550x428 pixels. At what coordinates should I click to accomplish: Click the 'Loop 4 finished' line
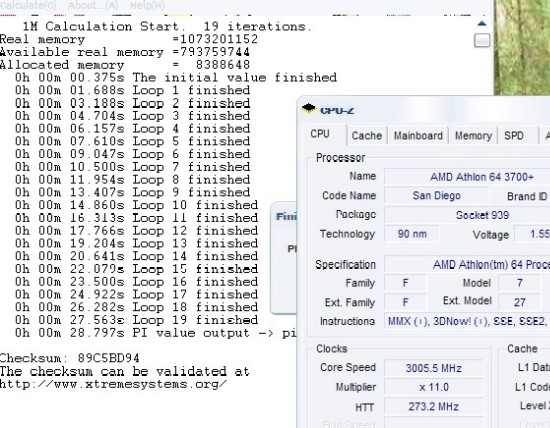pyautogui.click(x=133, y=129)
